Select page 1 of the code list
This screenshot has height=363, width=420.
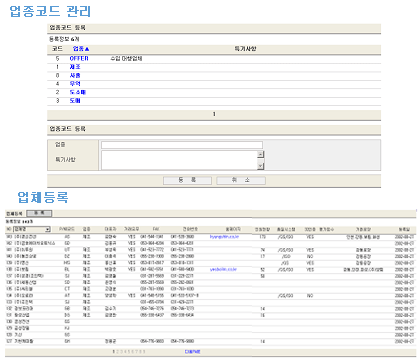[214, 114]
